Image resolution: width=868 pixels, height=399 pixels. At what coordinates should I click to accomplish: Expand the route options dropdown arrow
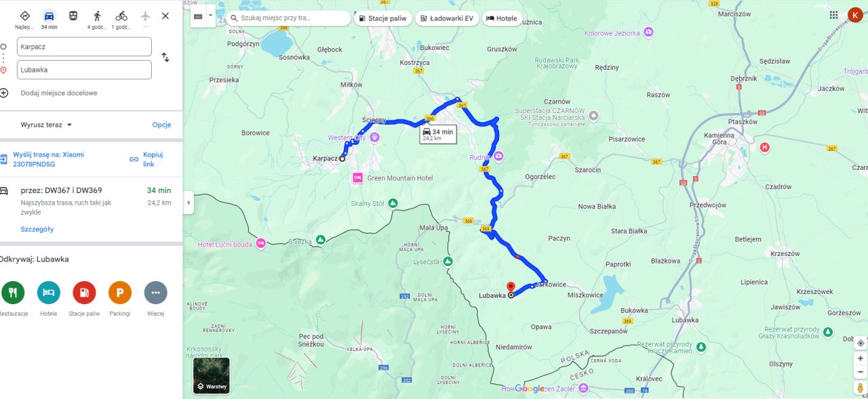point(210,16)
